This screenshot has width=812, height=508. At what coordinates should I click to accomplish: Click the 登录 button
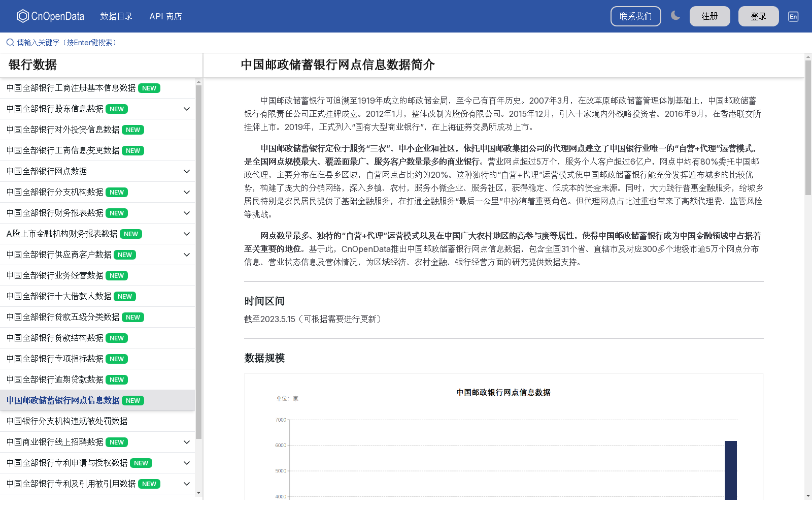pyautogui.click(x=758, y=16)
